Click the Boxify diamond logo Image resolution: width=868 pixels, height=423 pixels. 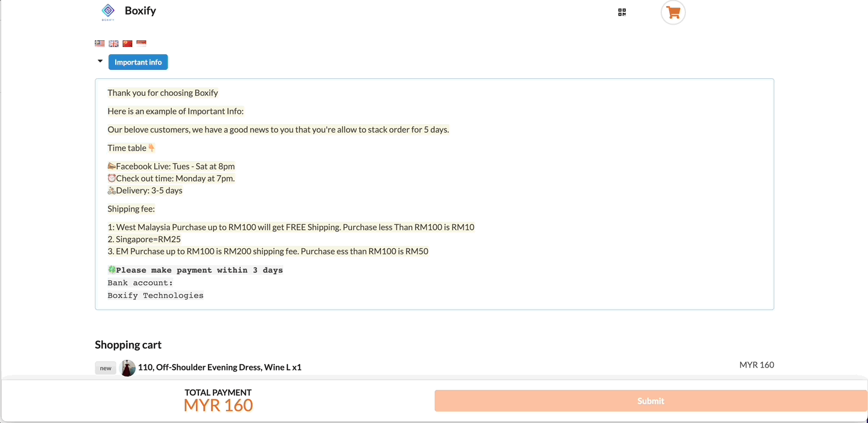(x=108, y=11)
